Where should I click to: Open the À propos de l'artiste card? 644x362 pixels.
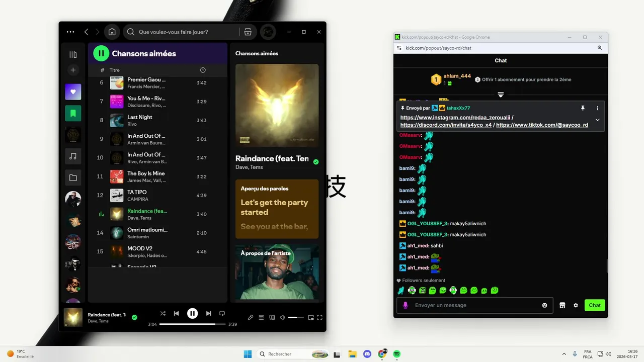click(277, 272)
